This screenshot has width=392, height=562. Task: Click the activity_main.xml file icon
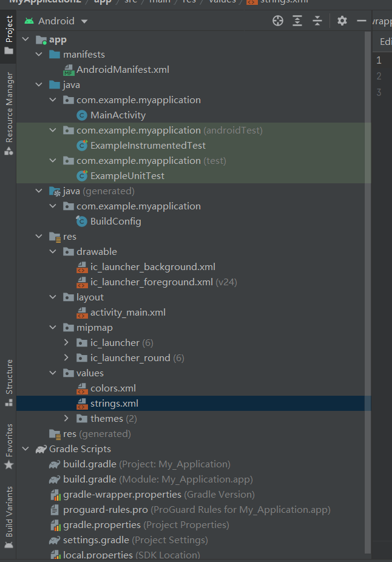pos(82,313)
